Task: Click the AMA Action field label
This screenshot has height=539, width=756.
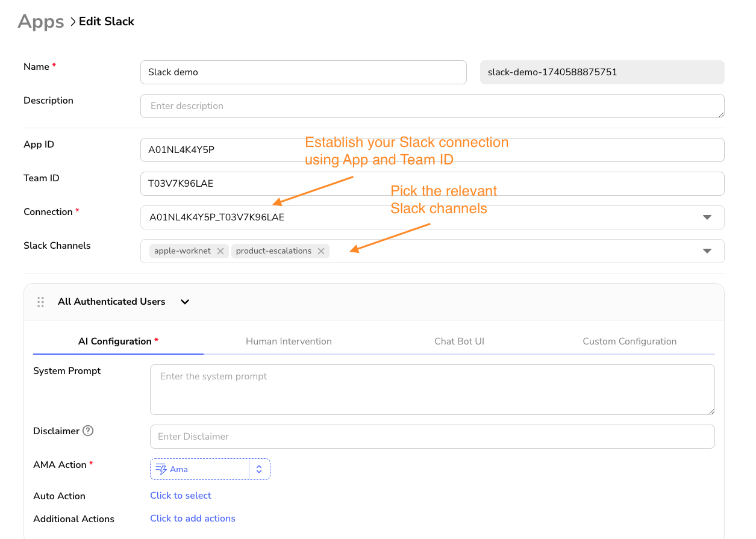Action: [x=60, y=465]
